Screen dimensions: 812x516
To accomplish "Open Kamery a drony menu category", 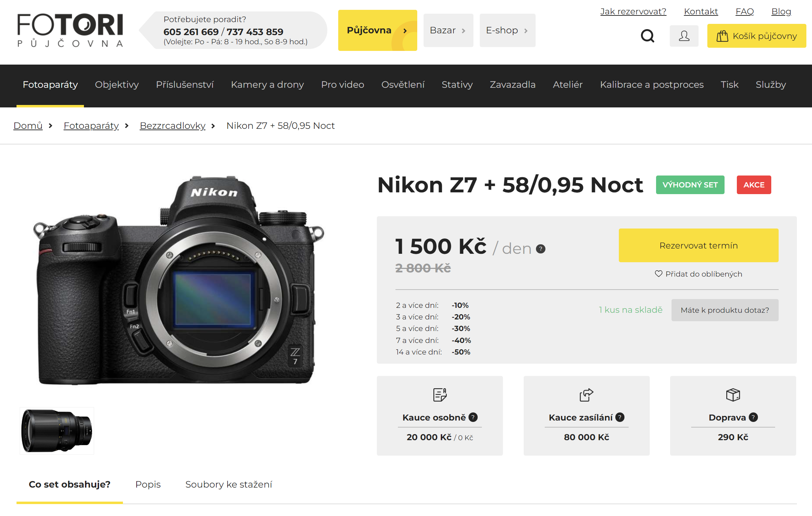I will tap(267, 85).
